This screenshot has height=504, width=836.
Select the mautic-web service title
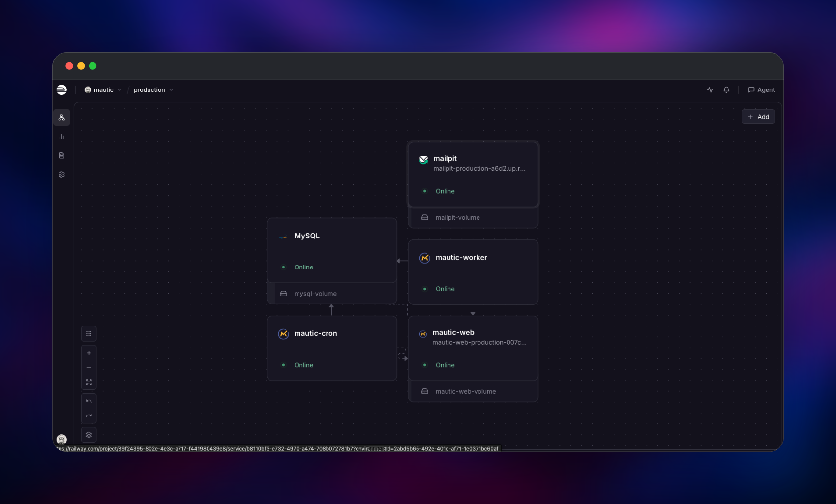pyautogui.click(x=453, y=332)
